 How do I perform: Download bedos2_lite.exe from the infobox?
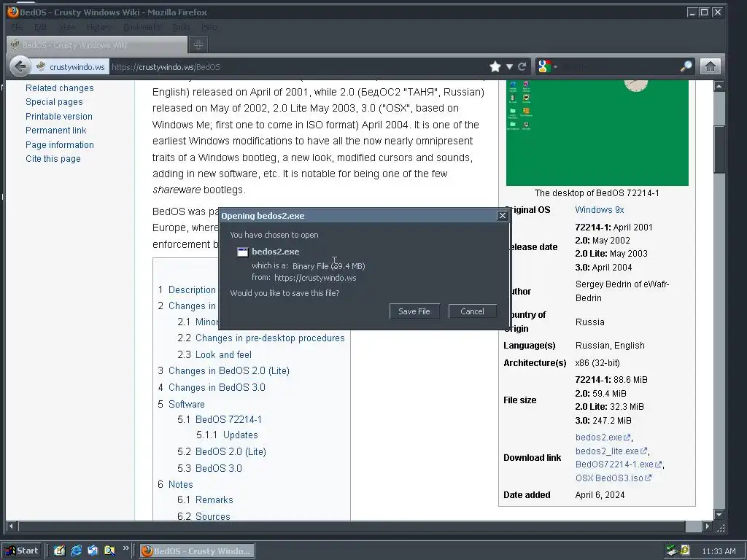pyautogui.click(x=611, y=451)
